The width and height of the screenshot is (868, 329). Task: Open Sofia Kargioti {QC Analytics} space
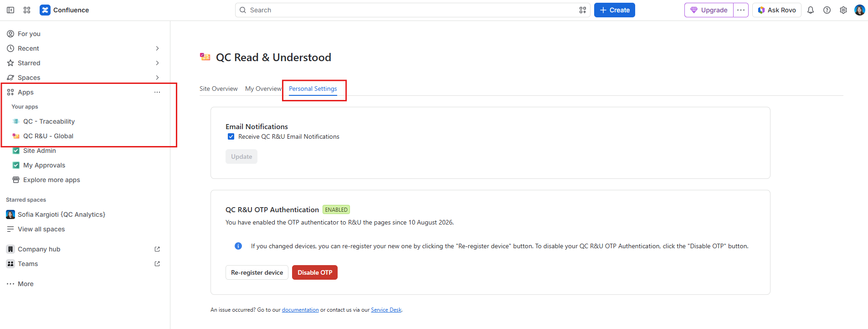(x=62, y=214)
